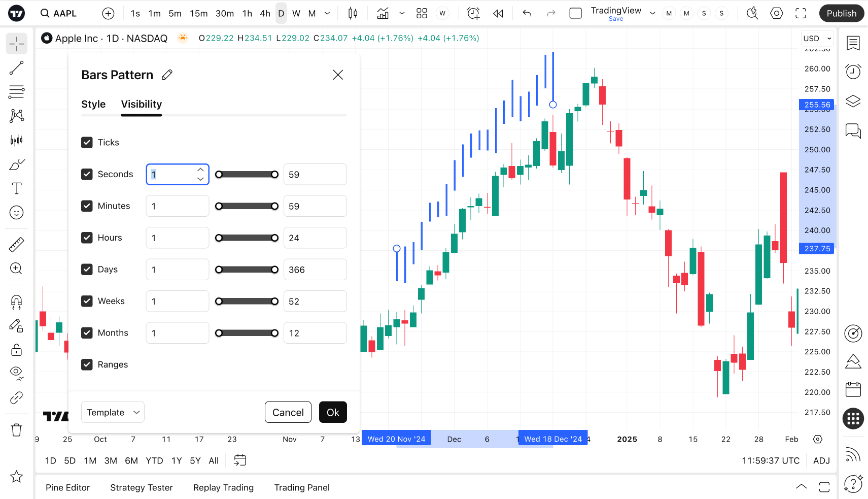Toggle stay in drawing mode
The width and height of the screenshot is (868, 499).
coord(16,326)
